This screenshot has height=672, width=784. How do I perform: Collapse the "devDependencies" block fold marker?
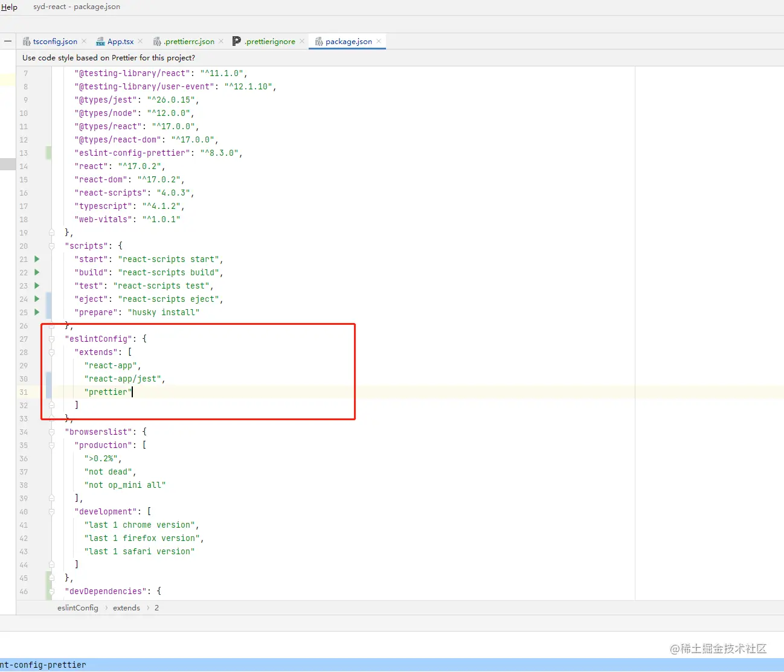tap(51, 591)
